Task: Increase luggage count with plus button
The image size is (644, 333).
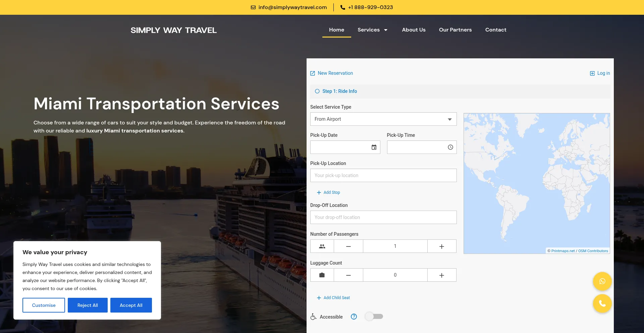Action: 441,275
